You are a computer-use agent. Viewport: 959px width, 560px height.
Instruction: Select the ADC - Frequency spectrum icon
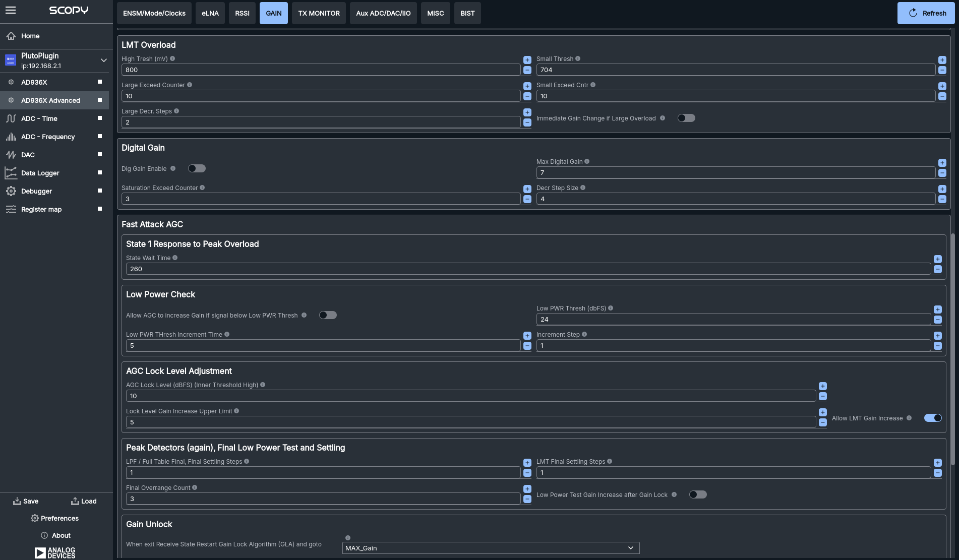(11, 137)
